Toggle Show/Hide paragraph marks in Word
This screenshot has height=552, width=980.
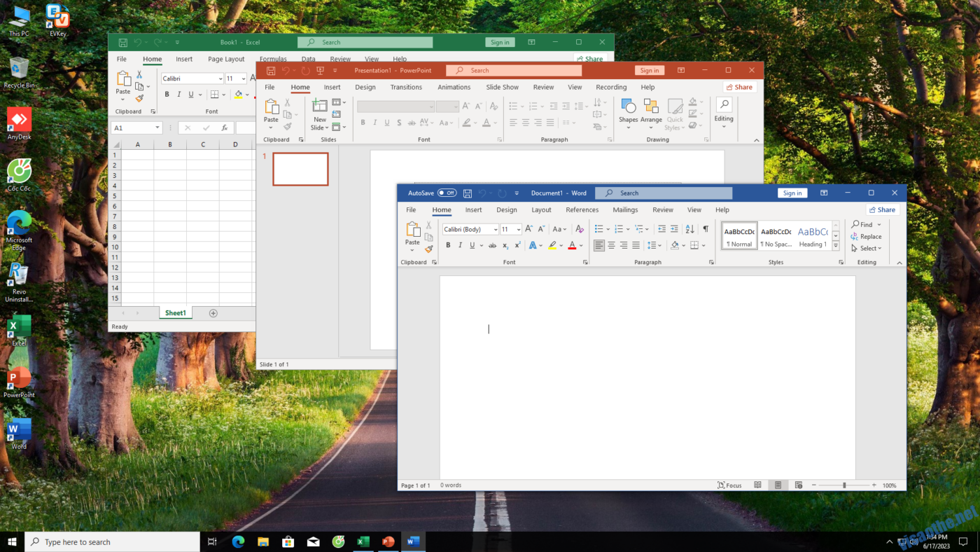(x=706, y=229)
